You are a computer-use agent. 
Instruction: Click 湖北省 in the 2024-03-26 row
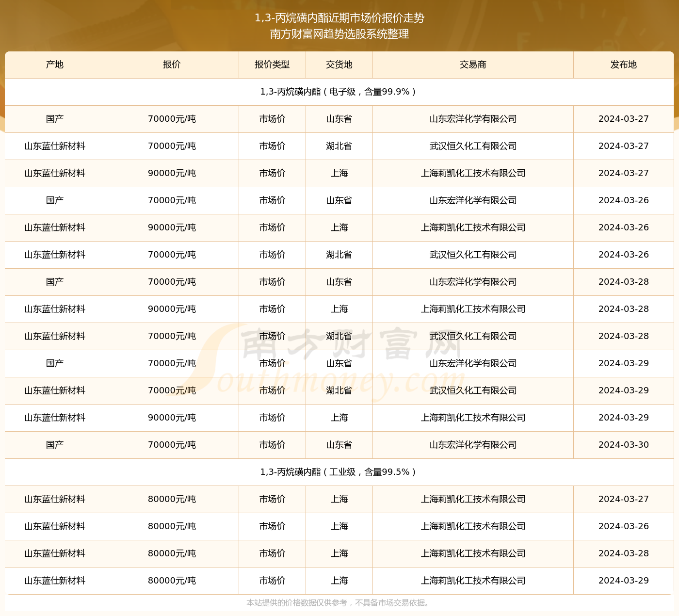tap(339, 255)
